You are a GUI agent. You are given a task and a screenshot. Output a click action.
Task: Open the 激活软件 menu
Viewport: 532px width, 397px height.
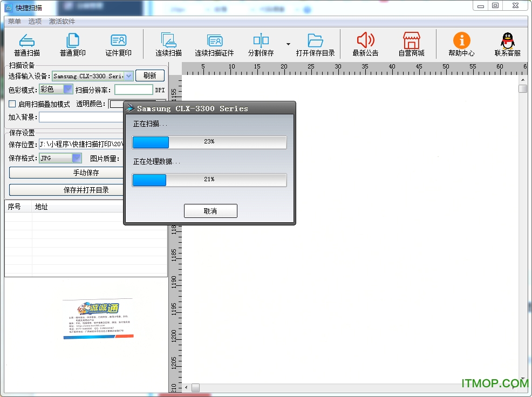(62, 22)
